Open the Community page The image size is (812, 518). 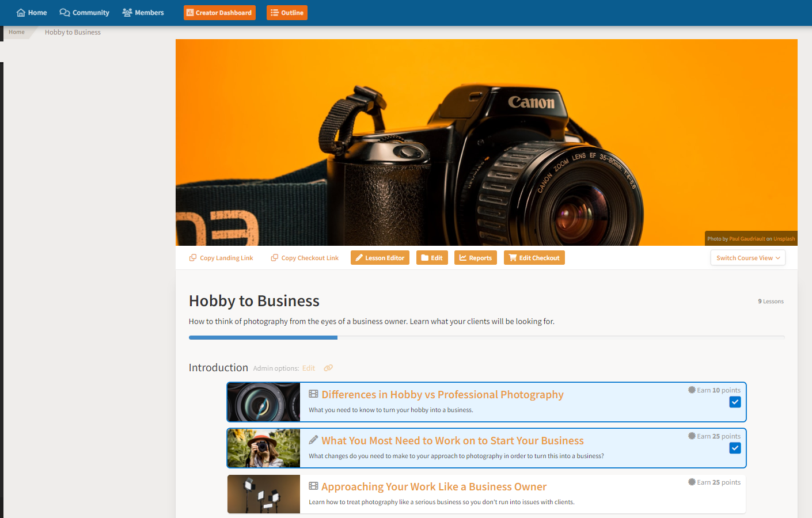point(84,13)
